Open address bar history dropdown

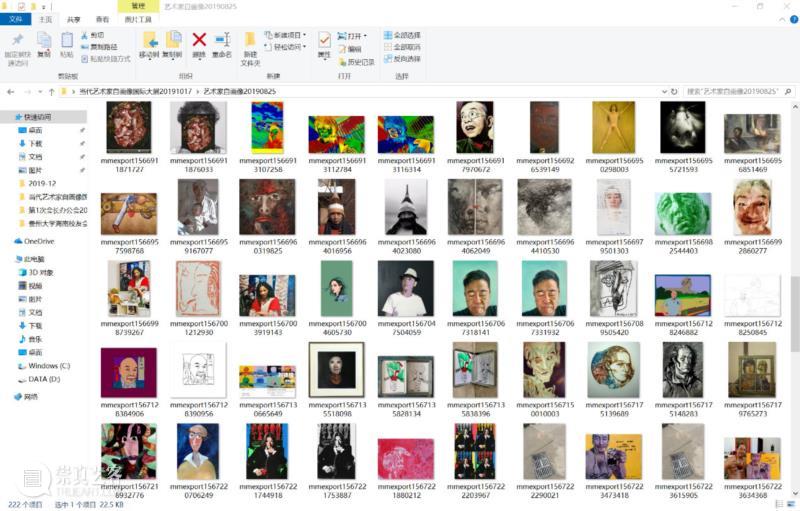point(664,92)
